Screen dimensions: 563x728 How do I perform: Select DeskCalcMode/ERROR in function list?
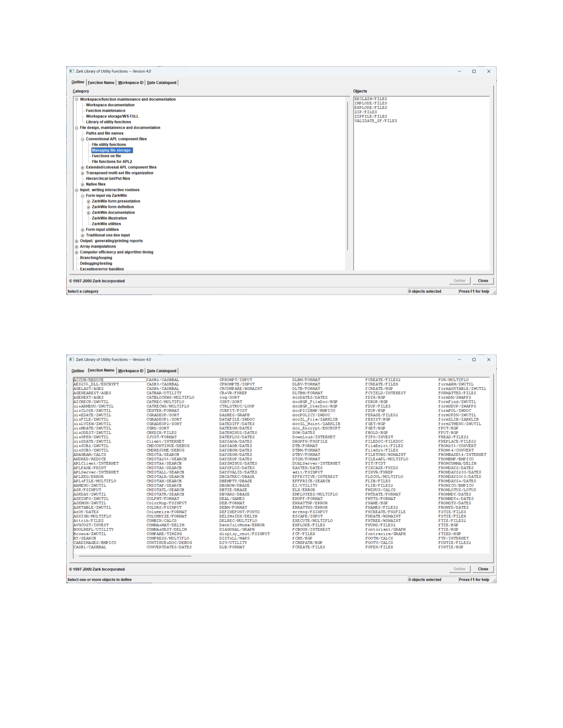tap(242, 525)
